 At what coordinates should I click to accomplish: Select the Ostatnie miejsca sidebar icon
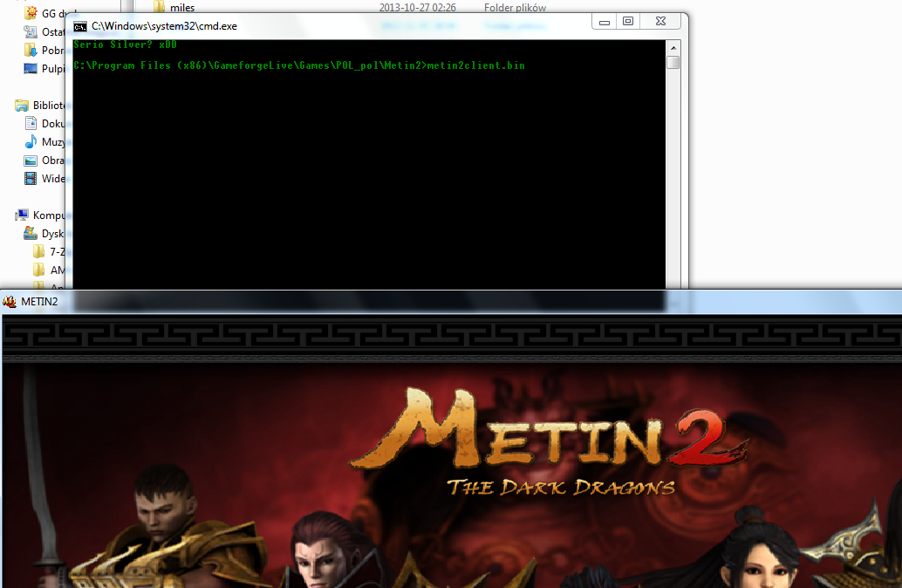(x=31, y=31)
